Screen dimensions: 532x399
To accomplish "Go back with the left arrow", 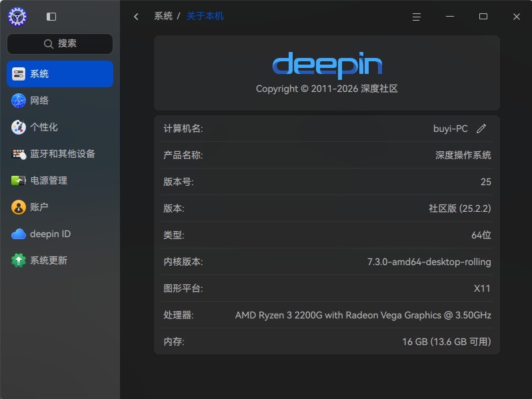I will click(x=136, y=17).
